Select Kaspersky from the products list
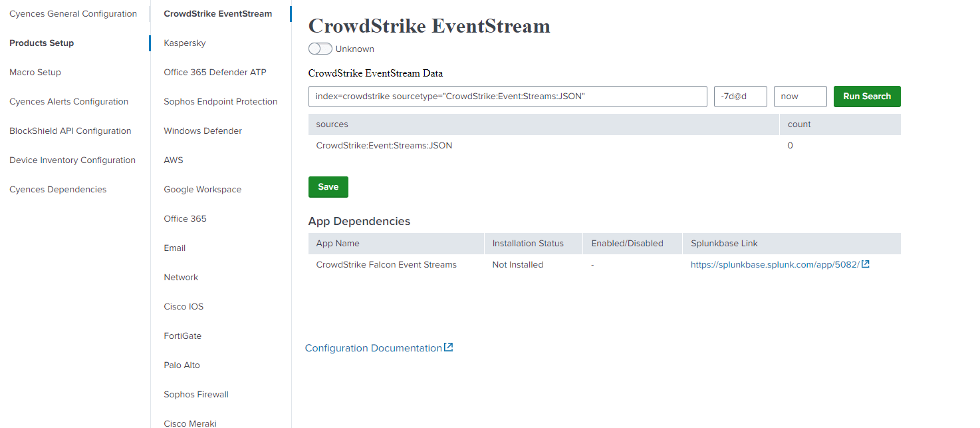This screenshot has height=428, width=980. click(183, 43)
